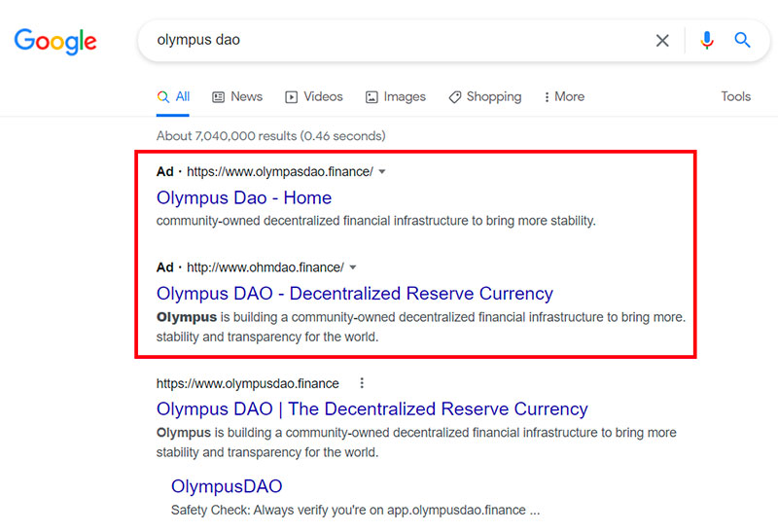Clear the search box with the X icon
Viewport: 778px width, 532px height.
click(662, 40)
